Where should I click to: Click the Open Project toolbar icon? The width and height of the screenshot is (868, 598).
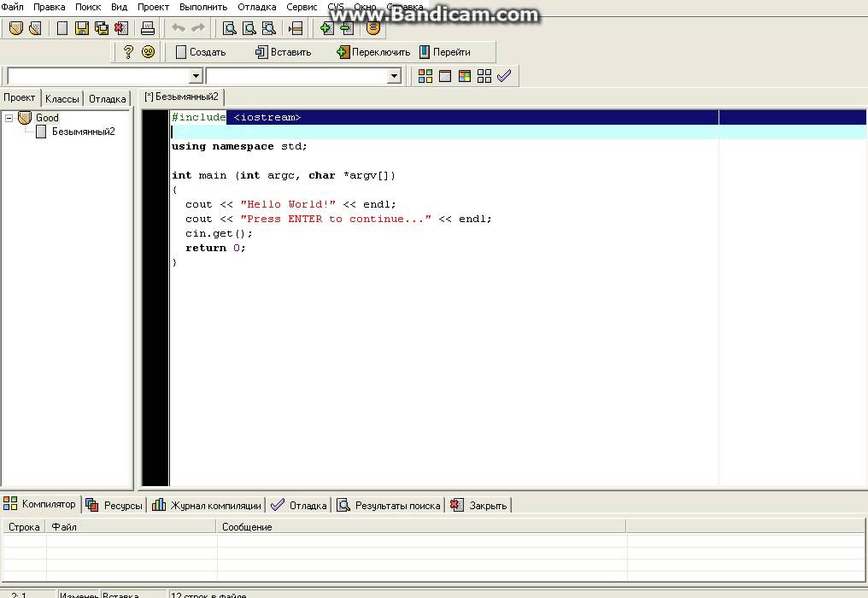point(16,27)
